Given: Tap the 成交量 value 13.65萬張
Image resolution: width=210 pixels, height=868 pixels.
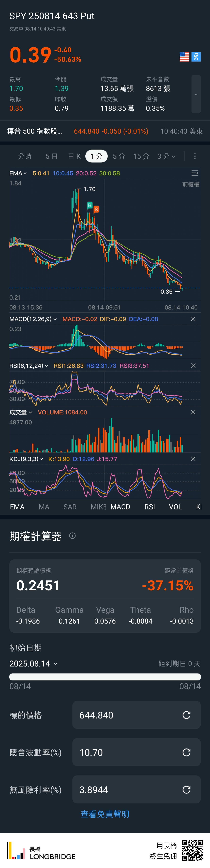Looking at the screenshot, I should pos(117,89).
